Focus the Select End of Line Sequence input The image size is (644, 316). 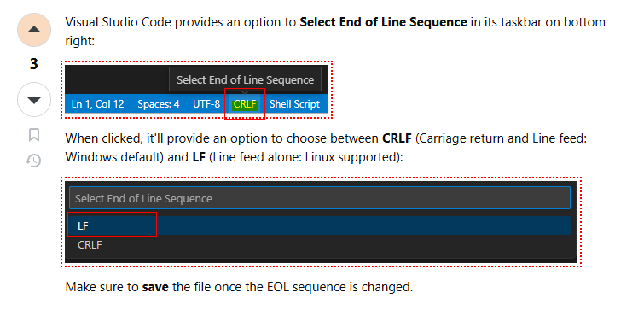[x=320, y=198]
